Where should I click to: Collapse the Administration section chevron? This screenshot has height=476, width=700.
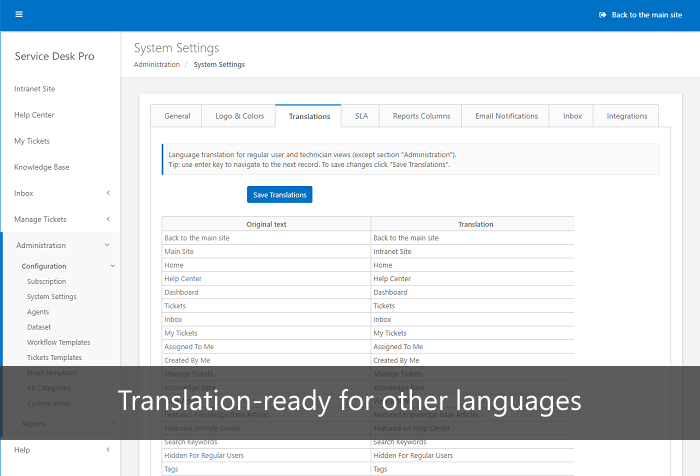tap(107, 245)
